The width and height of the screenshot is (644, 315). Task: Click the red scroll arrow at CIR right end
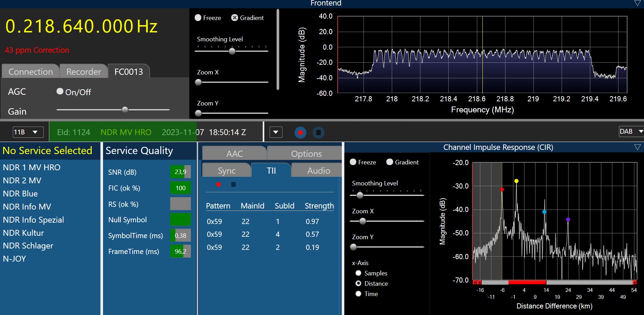(634, 283)
